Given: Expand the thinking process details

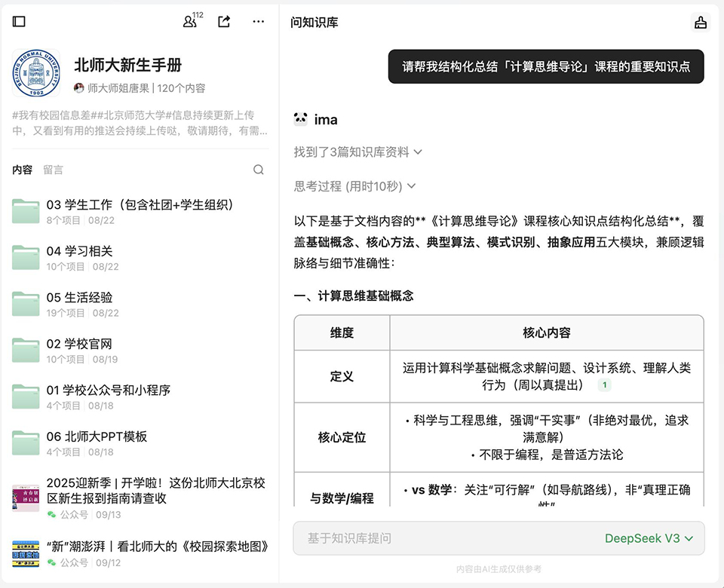Looking at the screenshot, I should [354, 186].
